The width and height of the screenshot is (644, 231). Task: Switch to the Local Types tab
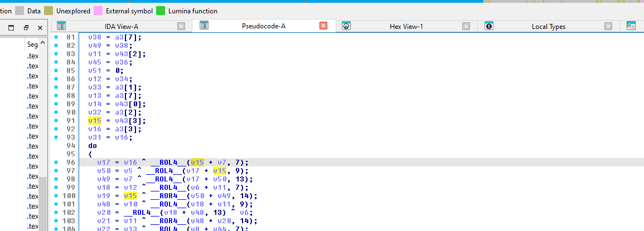548,26
